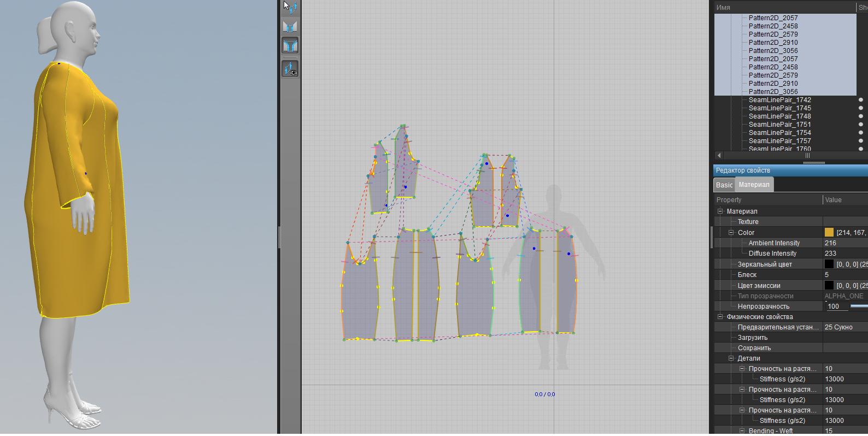Open the yellow Color swatch picker
This screenshot has height=436, width=868.
click(829, 233)
